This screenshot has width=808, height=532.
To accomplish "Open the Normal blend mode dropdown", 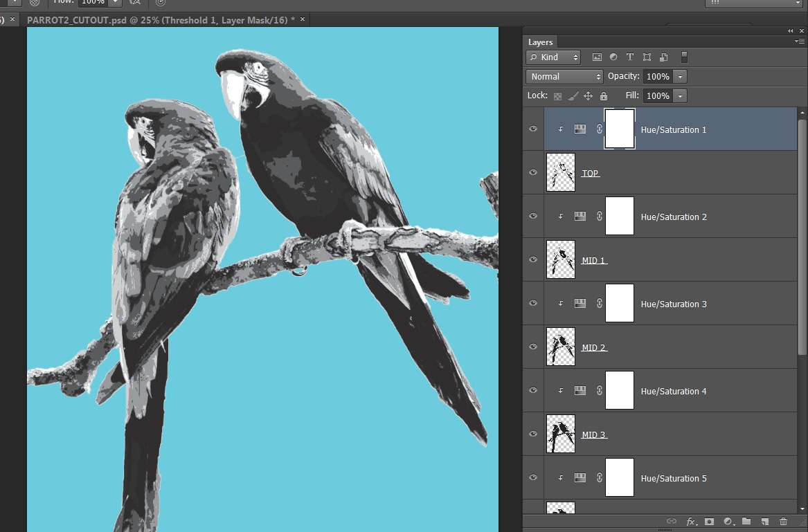I will [565, 77].
